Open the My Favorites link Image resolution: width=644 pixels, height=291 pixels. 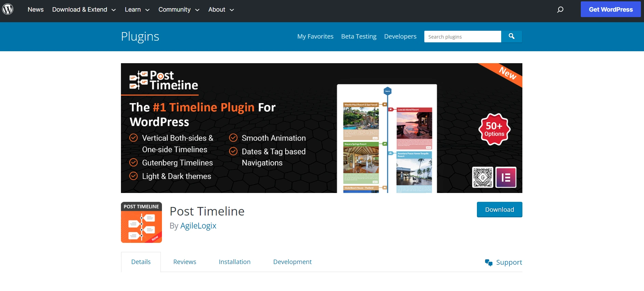(315, 37)
